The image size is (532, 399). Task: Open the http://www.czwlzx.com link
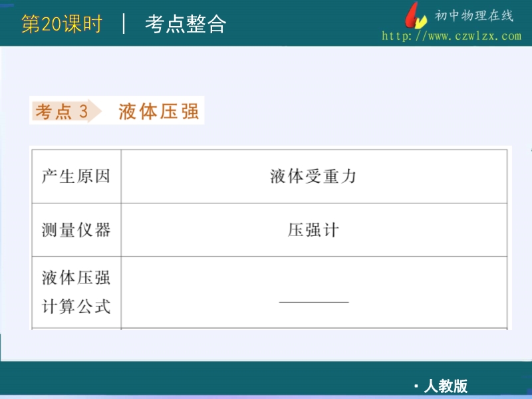click(x=452, y=36)
